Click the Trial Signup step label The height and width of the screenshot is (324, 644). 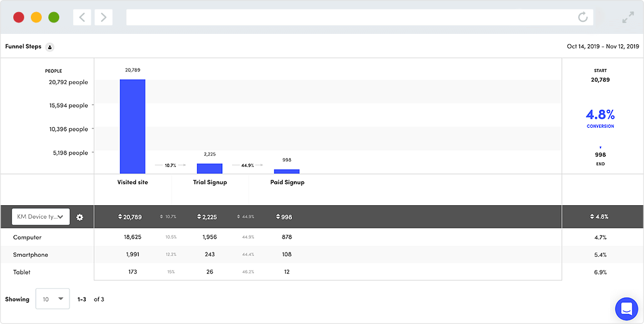click(210, 182)
